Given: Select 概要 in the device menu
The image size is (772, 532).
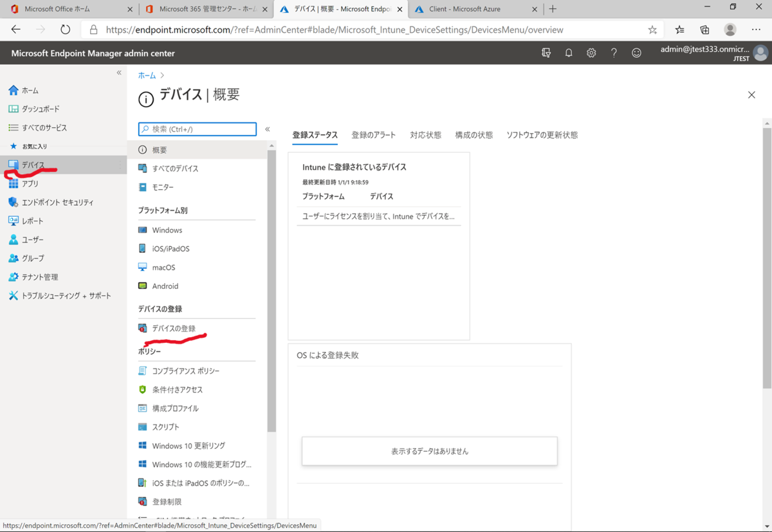Looking at the screenshot, I should [197, 150].
